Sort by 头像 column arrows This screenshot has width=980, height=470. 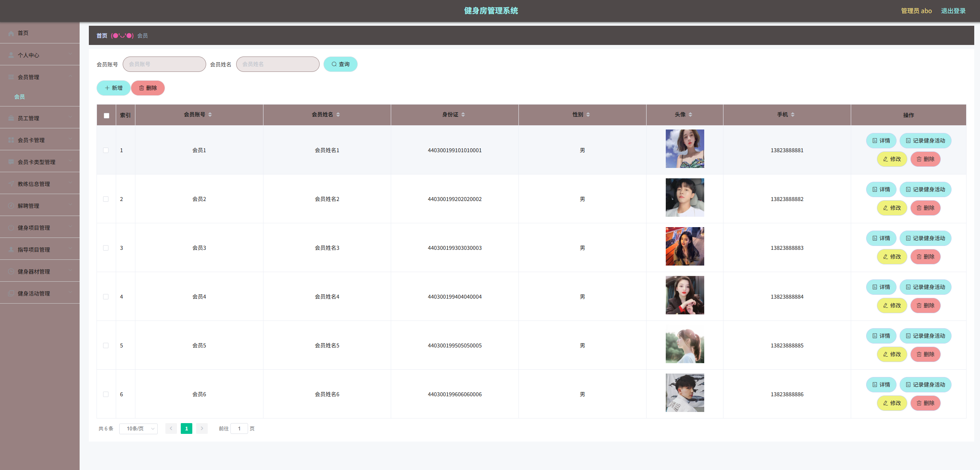pos(690,115)
